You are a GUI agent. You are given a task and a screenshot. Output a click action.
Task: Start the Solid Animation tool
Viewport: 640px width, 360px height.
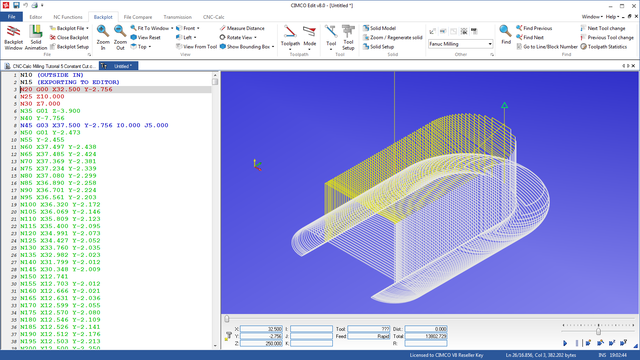coord(36,38)
